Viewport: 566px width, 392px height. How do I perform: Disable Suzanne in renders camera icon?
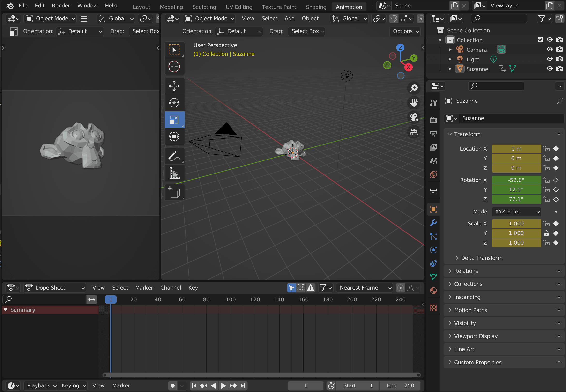pyautogui.click(x=559, y=69)
